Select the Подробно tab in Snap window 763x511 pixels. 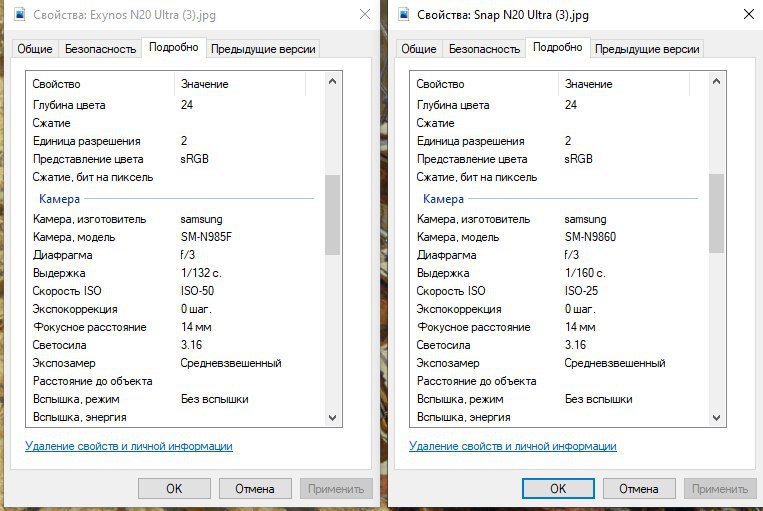coord(558,47)
